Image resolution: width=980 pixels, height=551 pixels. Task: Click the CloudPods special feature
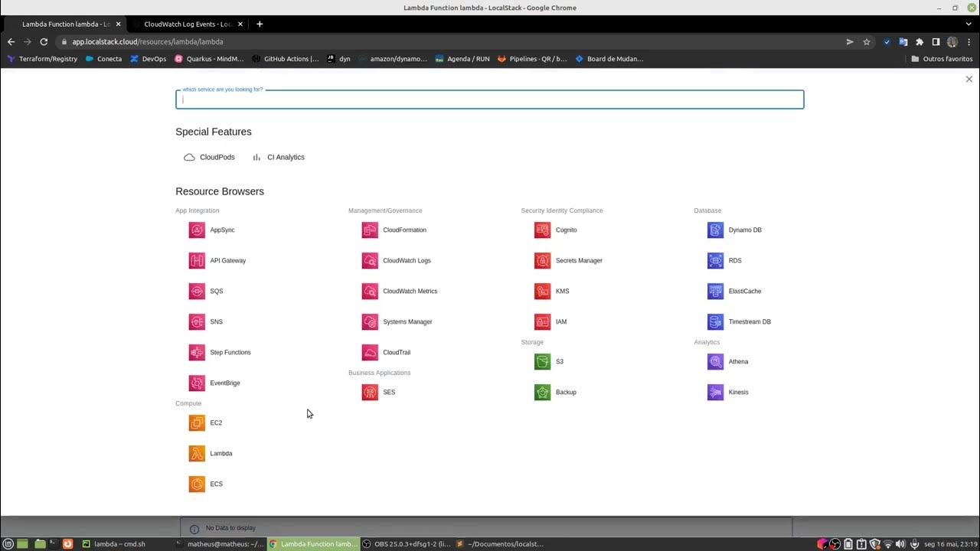coord(209,157)
